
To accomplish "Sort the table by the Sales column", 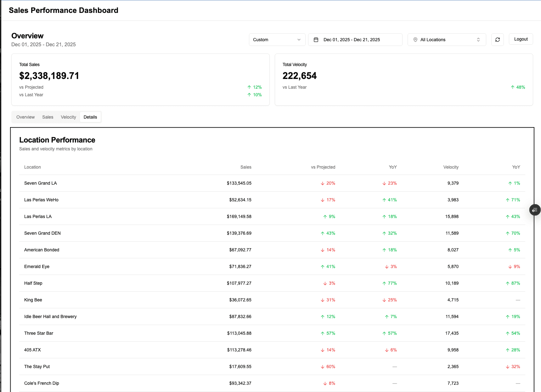I will tap(246, 167).
